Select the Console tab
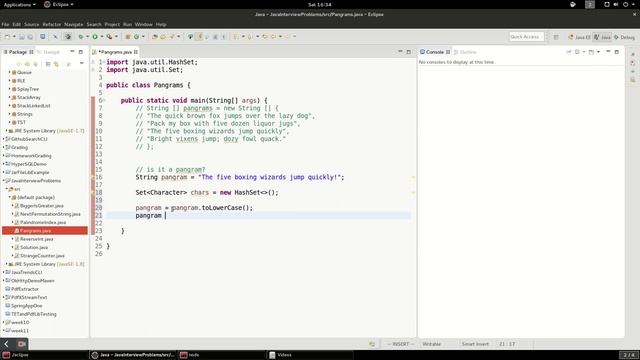640x360 pixels. pos(435,52)
